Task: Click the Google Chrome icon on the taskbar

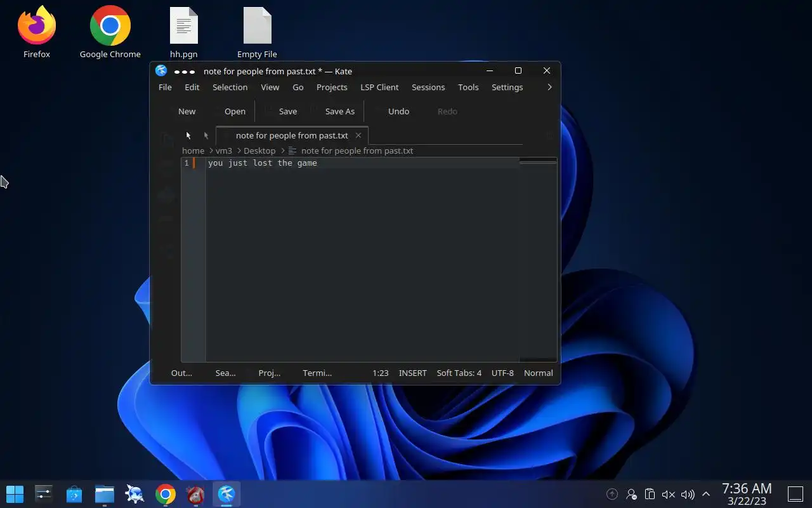Action: click(166, 494)
